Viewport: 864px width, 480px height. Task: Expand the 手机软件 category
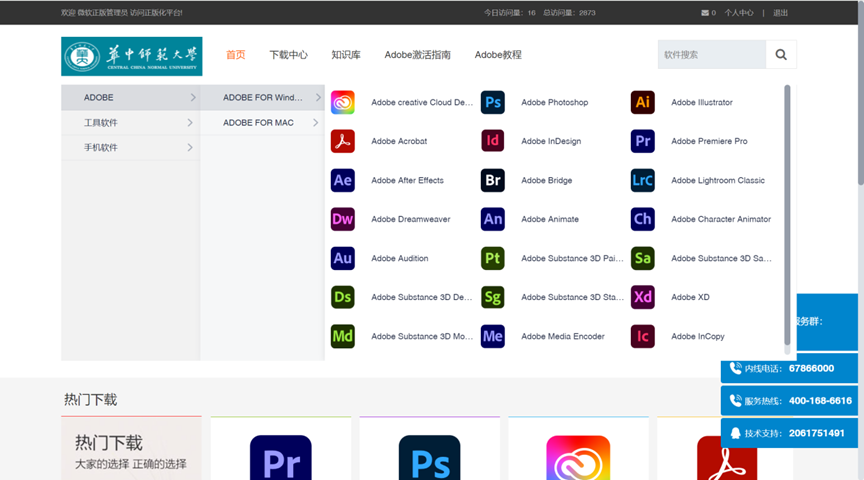point(130,148)
